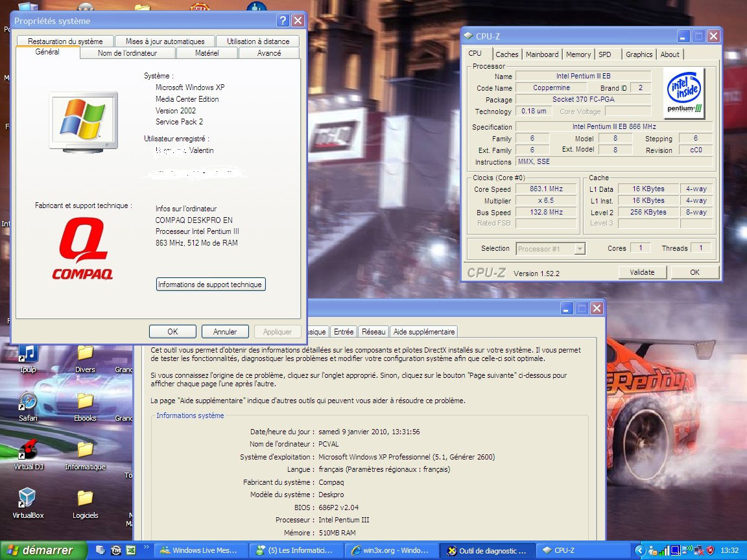This screenshot has height=560, width=747.
Task: Switch to Windows Live Messenger taskbar item
Action: click(200, 550)
